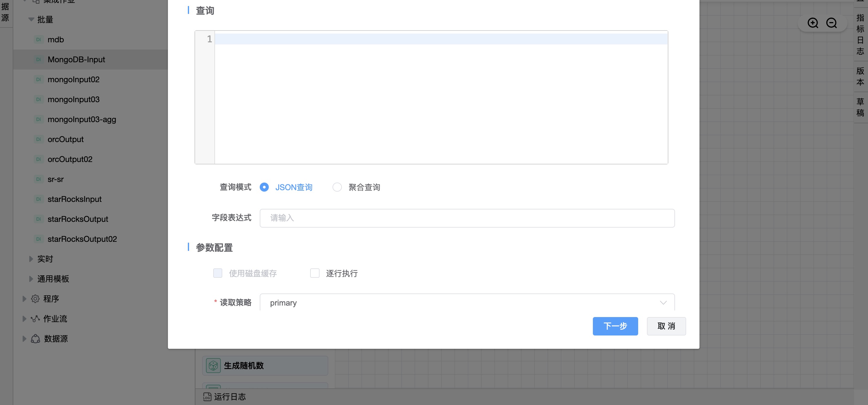Open the starRocksOutput02 job item
Screen dimensions: 868x405
[82, 239]
